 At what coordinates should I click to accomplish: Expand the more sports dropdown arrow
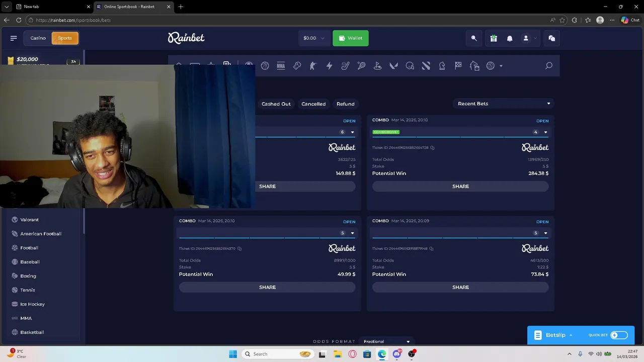tap(501, 66)
